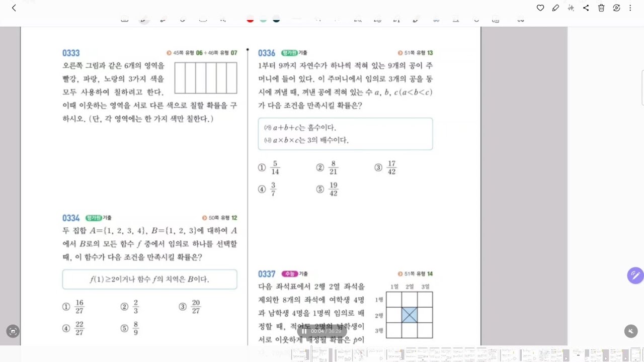The height and width of the screenshot is (362, 644).
Task: Tap the sparkle AI enhance icon
Action: point(571,8)
